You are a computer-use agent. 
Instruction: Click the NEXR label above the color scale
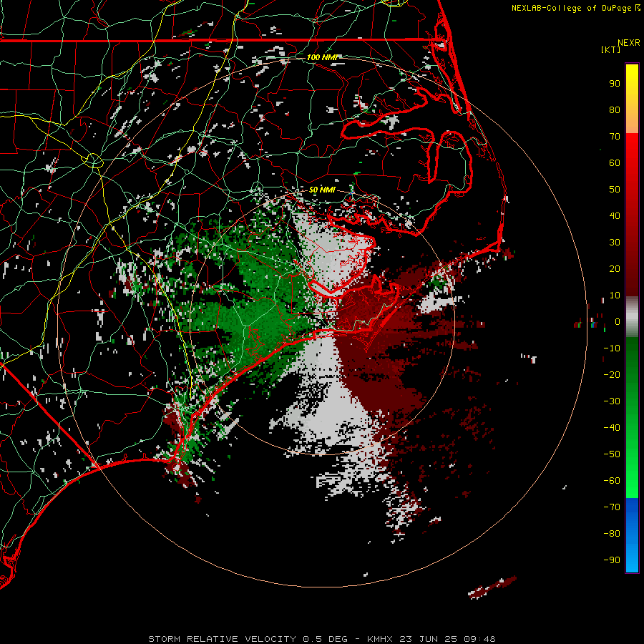click(x=628, y=43)
